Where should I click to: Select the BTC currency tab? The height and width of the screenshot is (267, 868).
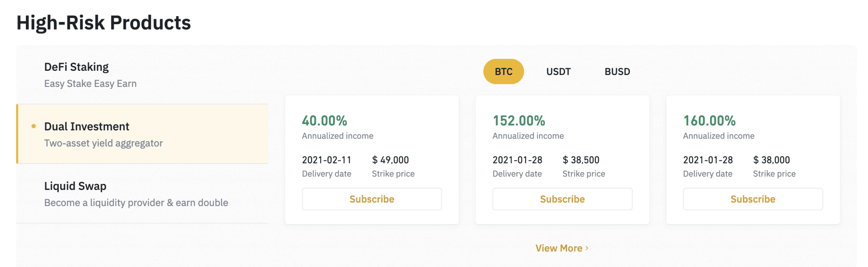click(504, 72)
